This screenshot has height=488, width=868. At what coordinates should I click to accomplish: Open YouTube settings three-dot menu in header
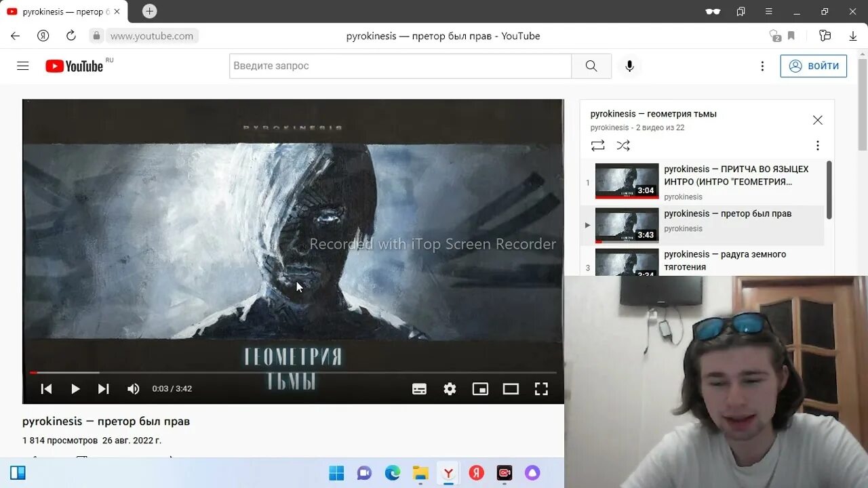(x=762, y=66)
